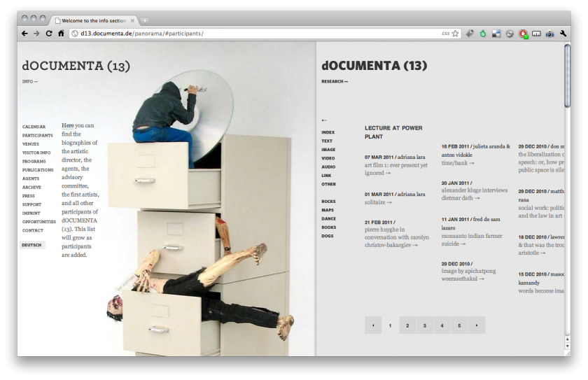This screenshot has width=588, height=380.
Task: Select the DOGS category
Action: (x=328, y=236)
